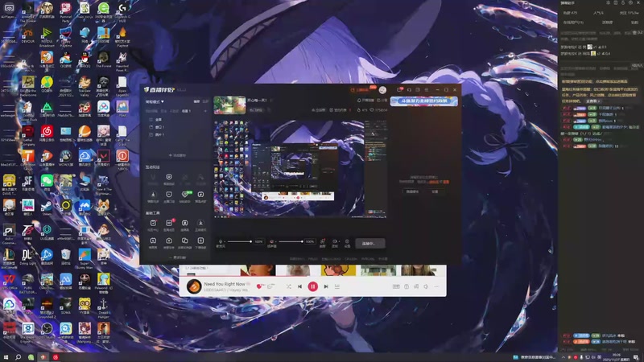Like the song Need You Right Now
The image size is (644, 362).
pyautogui.click(x=259, y=286)
